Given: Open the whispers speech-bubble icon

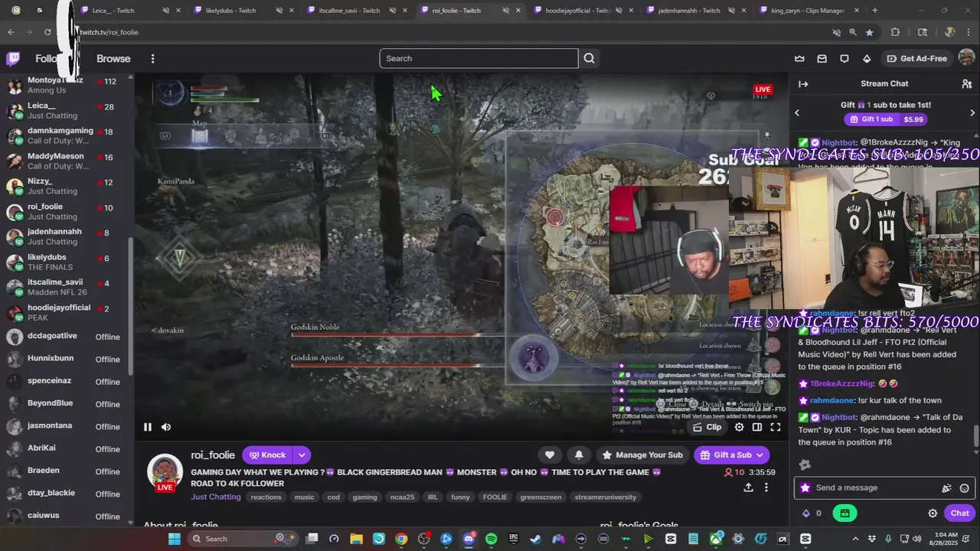Looking at the screenshot, I should [x=844, y=59].
